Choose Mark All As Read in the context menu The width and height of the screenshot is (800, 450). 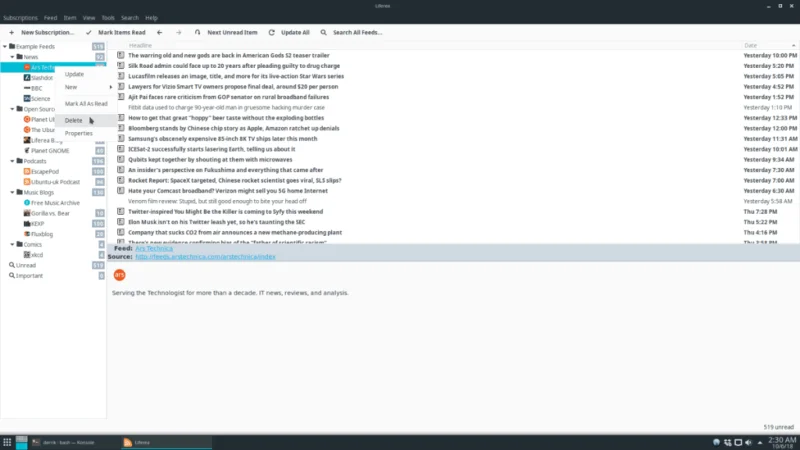86,104
